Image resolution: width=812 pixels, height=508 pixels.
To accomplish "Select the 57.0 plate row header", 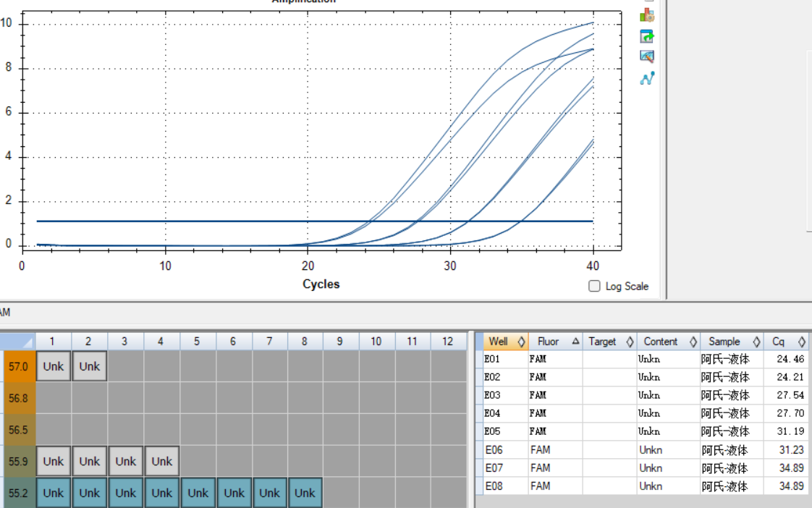I will pyautogui.click(x=20, y=367).
